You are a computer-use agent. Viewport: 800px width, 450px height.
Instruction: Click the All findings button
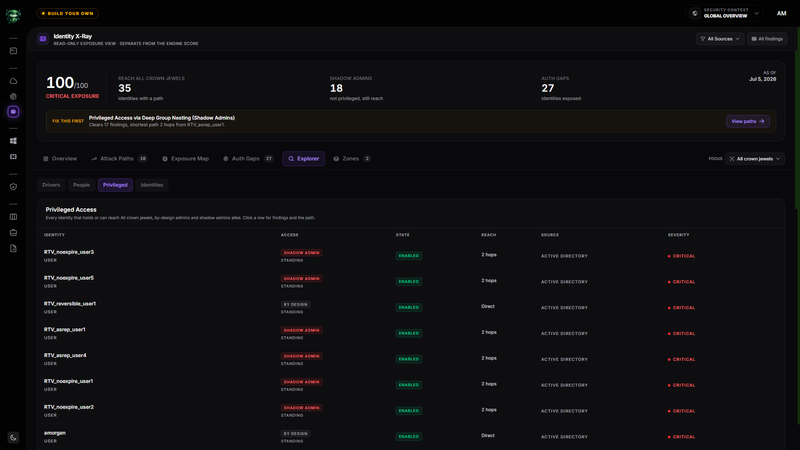point(767,39)
